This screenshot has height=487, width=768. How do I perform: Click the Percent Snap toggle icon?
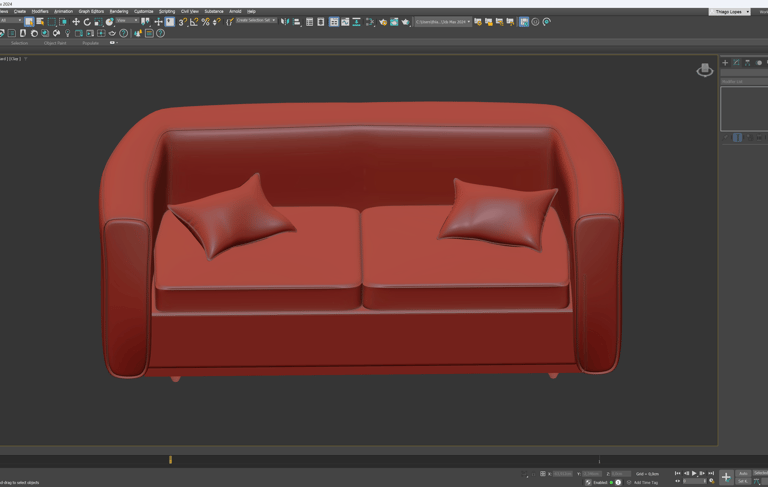(x=205, y=21)
